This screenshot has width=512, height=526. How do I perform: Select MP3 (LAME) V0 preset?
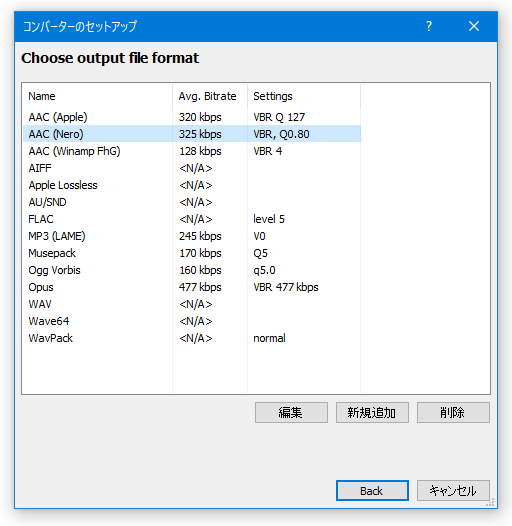pos(192,236)
